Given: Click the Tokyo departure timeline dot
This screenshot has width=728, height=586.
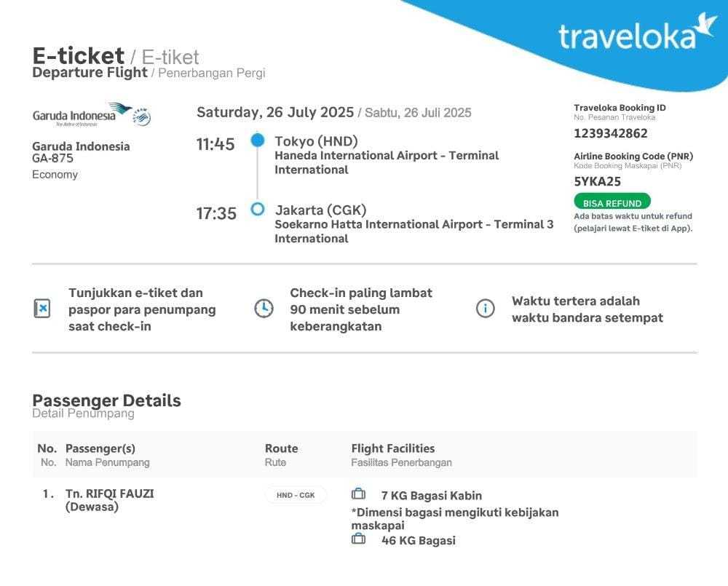Looking at the screenshot, I should coord(257,140).
